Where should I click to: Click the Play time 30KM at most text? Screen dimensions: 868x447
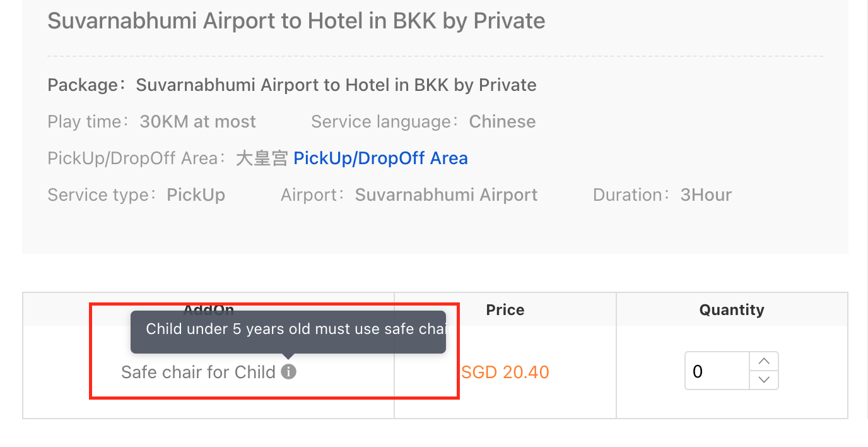click(152, 121)
